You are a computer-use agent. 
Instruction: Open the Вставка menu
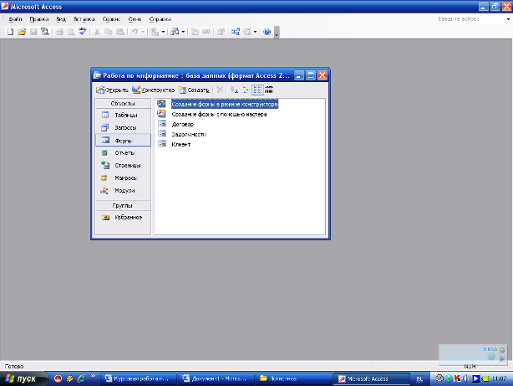pyautogui.click(x=84, y=19)
